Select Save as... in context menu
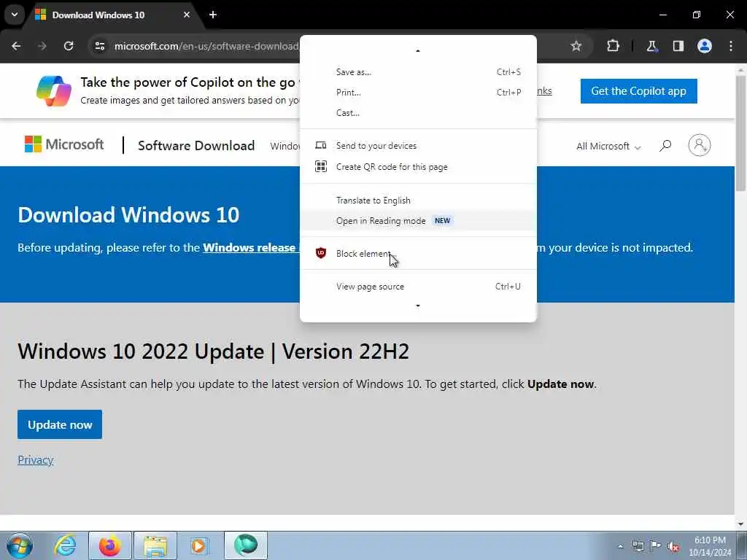Screen dimensions: 747x560 (418, 72)
